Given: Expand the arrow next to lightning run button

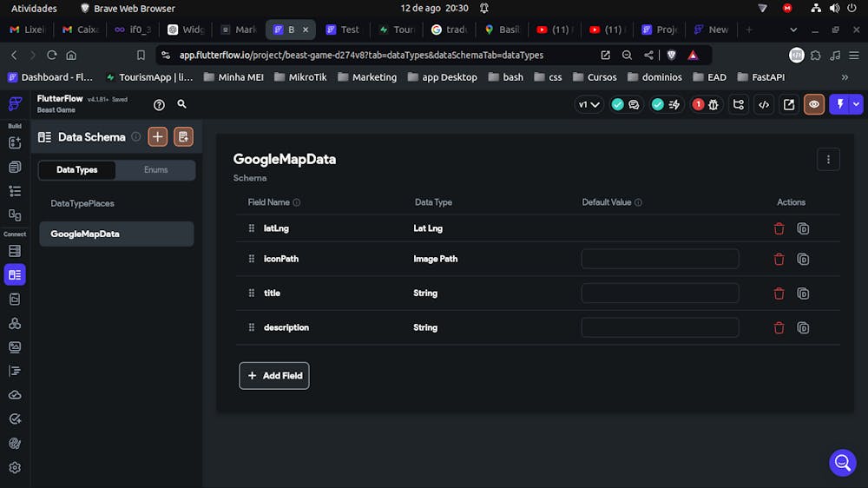Looking at the screenshot, I should tap(857, 105).
